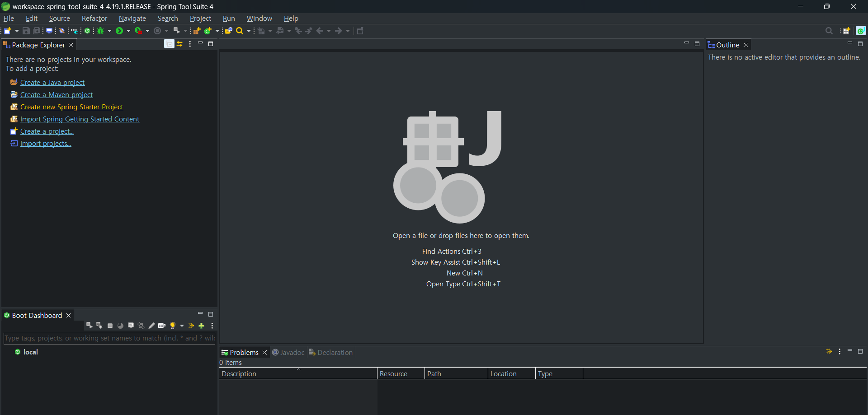This screenshot has width=868, height=415.
Task: Open Package Explorer view menu dots
Action: click(190, 44)
